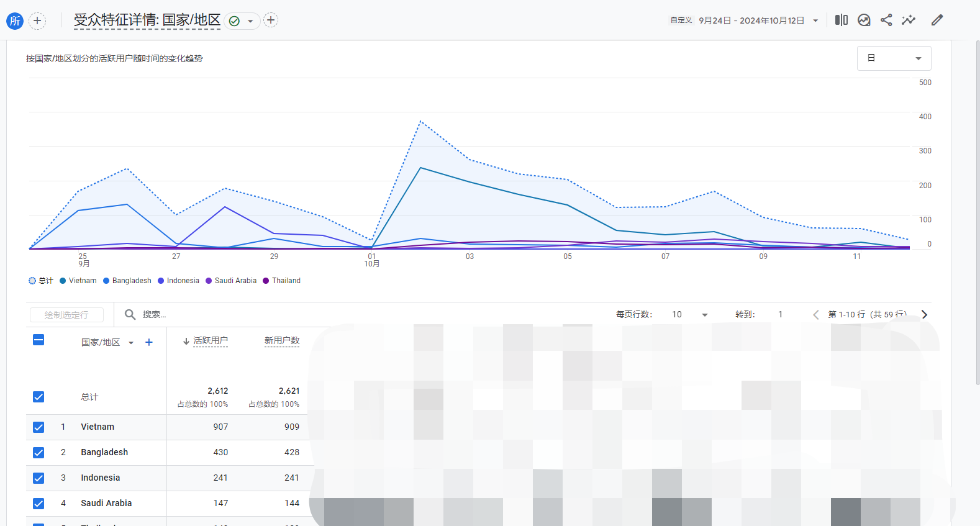Open the 国家/地区 dimension dropdown
Image resolution: width=980 pixels, height=526 pixels.
pos(107,342)
